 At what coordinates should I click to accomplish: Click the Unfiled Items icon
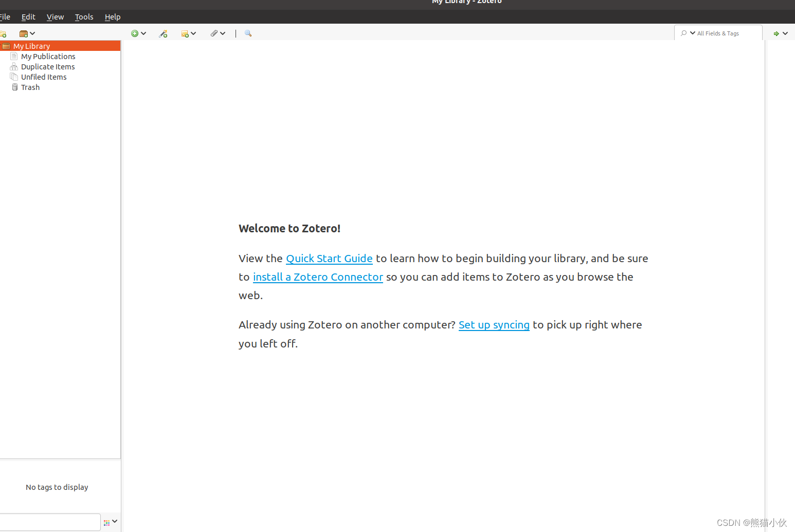(x=14, y=77)
